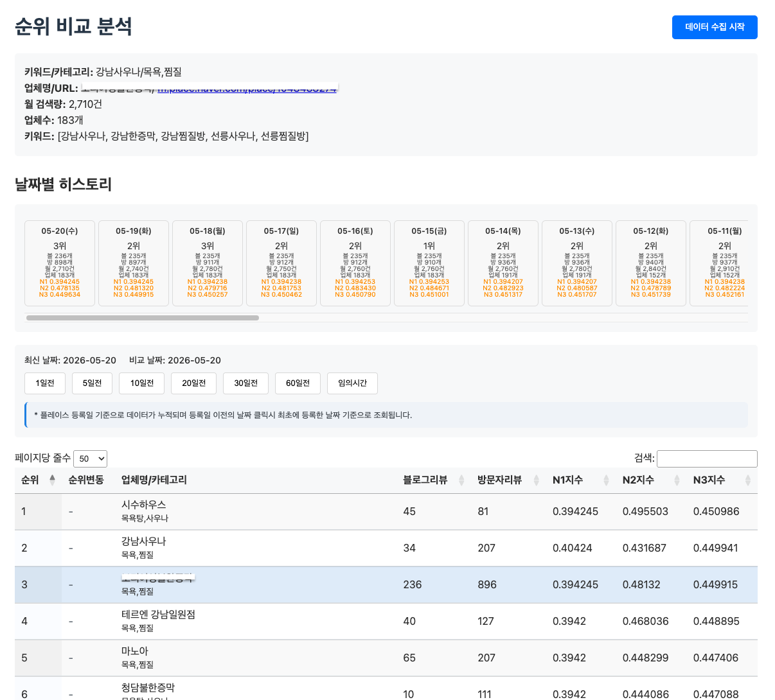Click the 데이터 수집 시작 button
Viewport: 775px width, 700px height.
[715, 27]
